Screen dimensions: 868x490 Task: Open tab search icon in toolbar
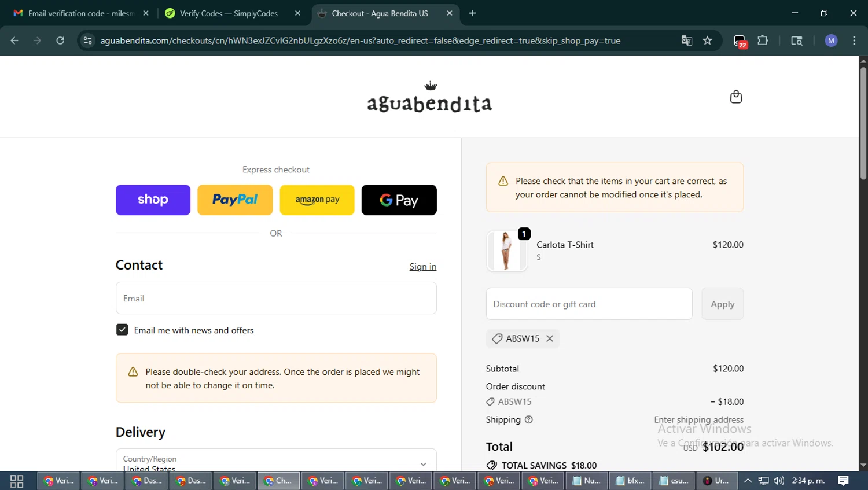[x=797, y=40]
